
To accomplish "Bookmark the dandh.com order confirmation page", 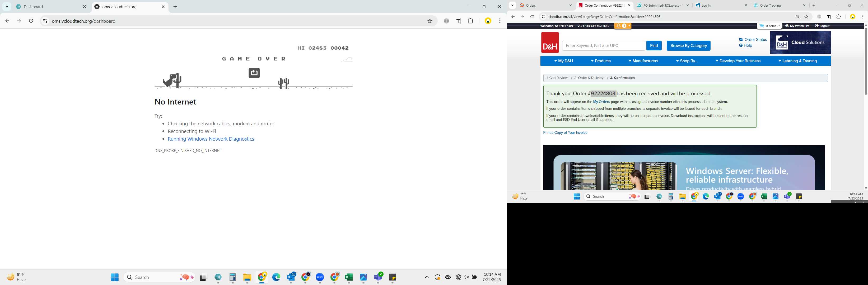I will click(806, 16).
